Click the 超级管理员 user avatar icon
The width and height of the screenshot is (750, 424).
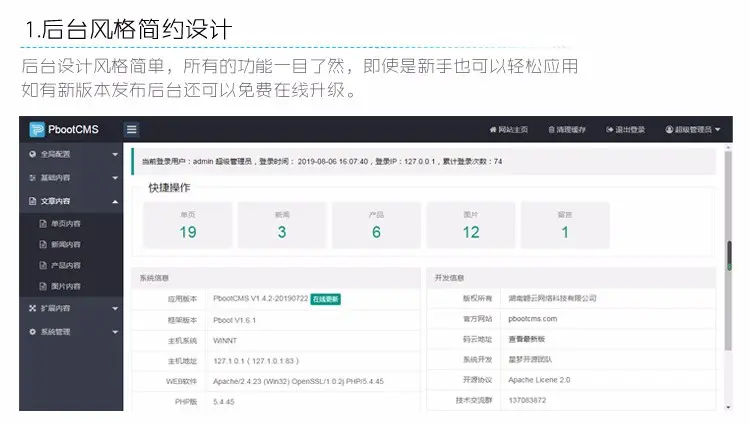tap(669, 131)
